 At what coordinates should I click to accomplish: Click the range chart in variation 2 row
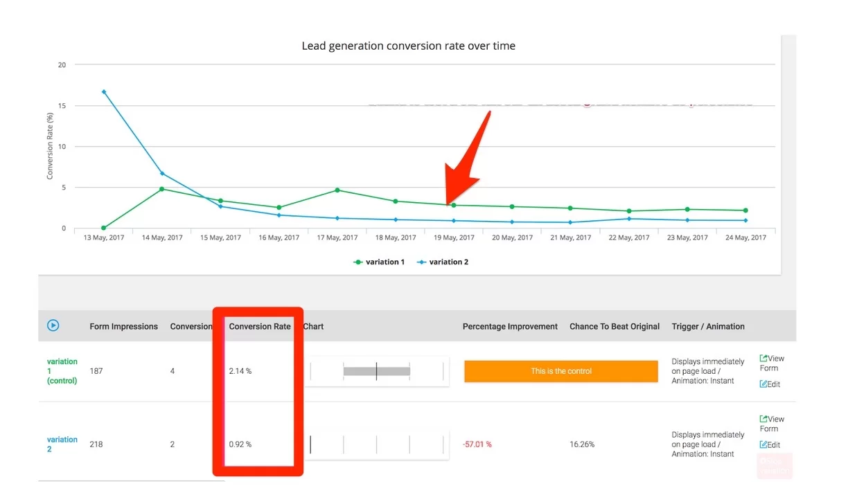(377, 444)
